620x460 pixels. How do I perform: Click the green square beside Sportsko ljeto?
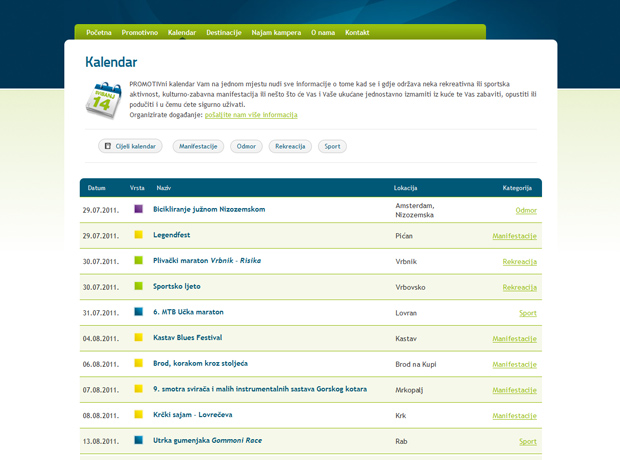(x=138, y=287)
